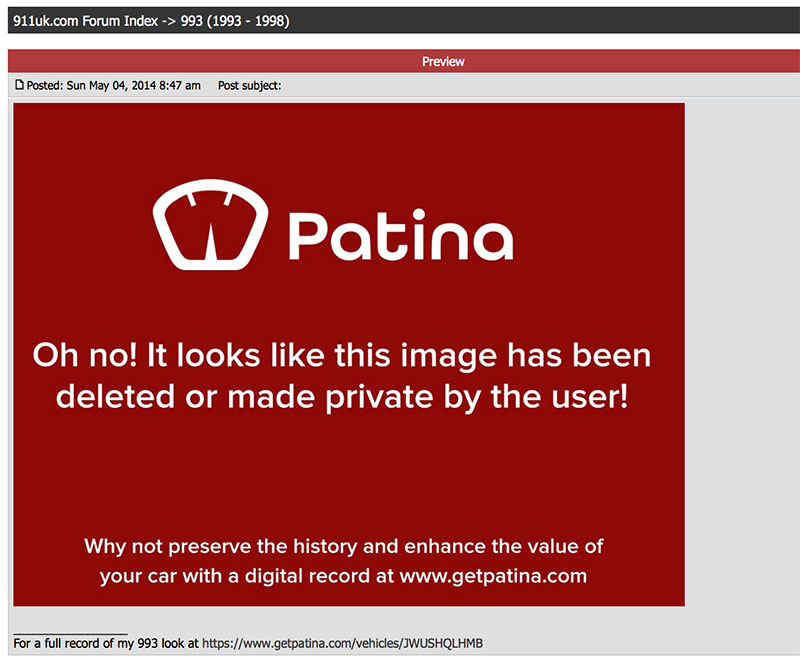Click the www.getpatina.com text in the image
This screenshot has height=669, width=800.
click(493, 576)
